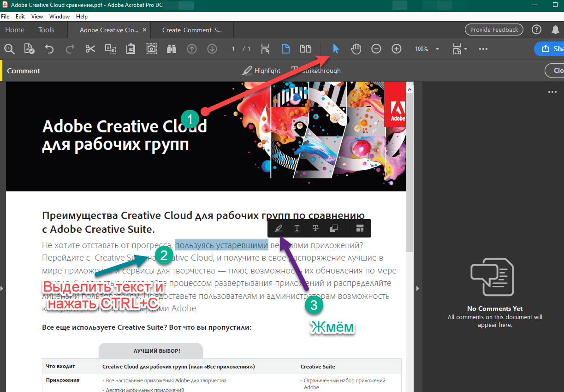Screen dimensions: 564x392
Task: Click the scissors cut icon
Action: click(x=90, y=49)
